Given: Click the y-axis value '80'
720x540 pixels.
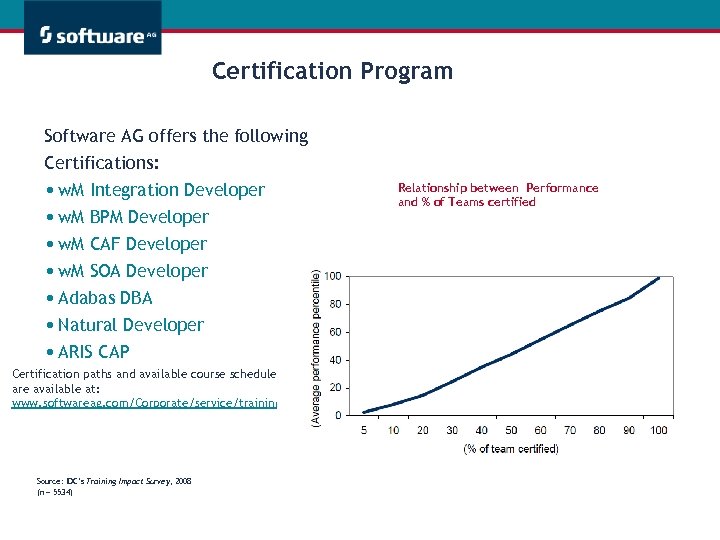Looking at the screenshot, I should click(x=336, y=304).
